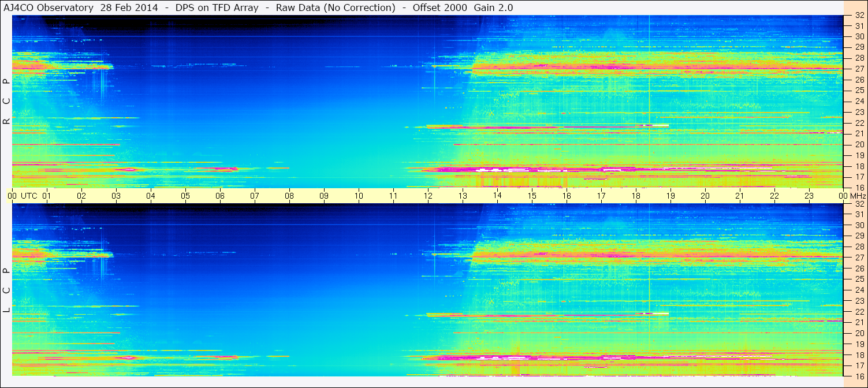Click the 28 MHz tick on RCP frequency scale

tap(859, 58)
